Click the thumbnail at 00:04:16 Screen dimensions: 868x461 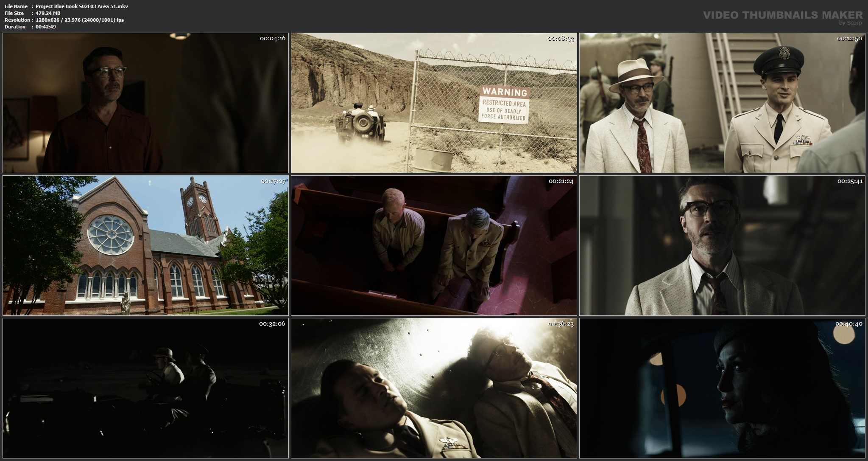pos(145,103)
